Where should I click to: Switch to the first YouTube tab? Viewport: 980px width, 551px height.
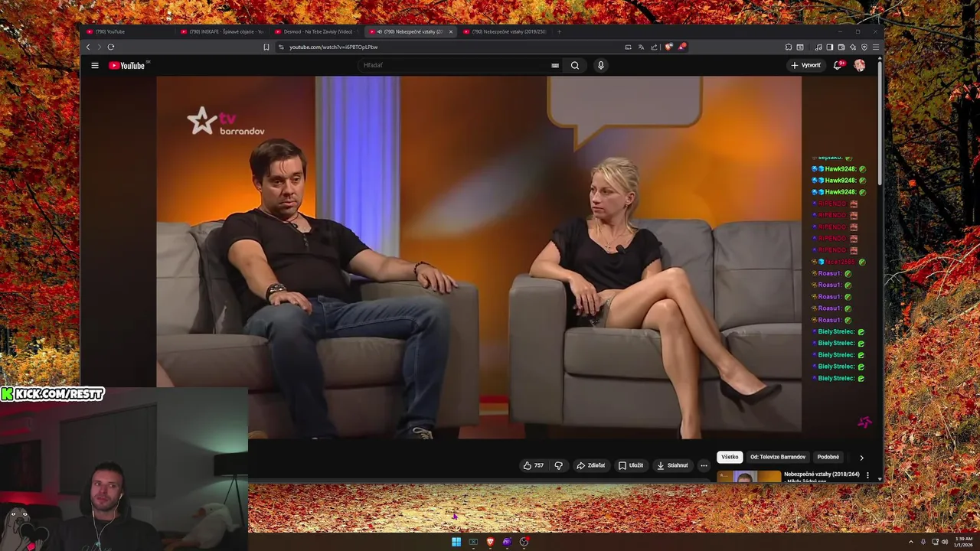click(126, 31)
